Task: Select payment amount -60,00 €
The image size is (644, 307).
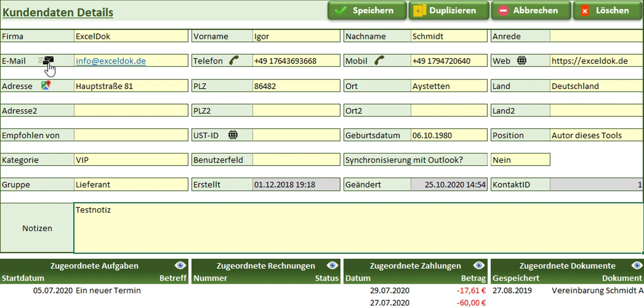Action: [471, 303]
